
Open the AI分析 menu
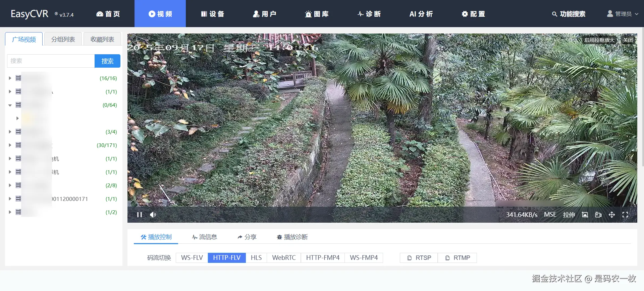pyautogui.click(x=421, y=14)
